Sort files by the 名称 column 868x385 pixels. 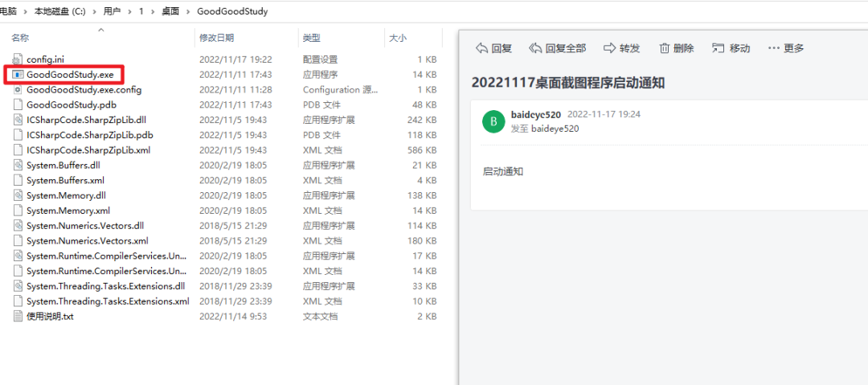[20, 38]
